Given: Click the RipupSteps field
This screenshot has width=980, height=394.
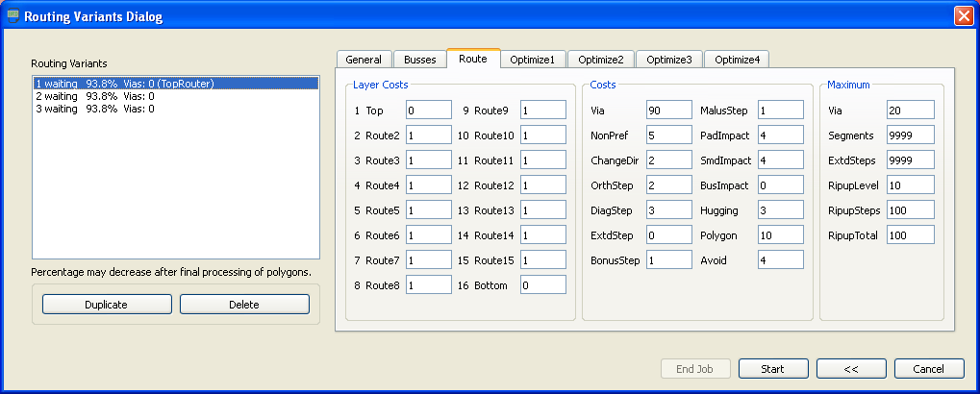Looking at the screenshot, I should tap(911, 210).
